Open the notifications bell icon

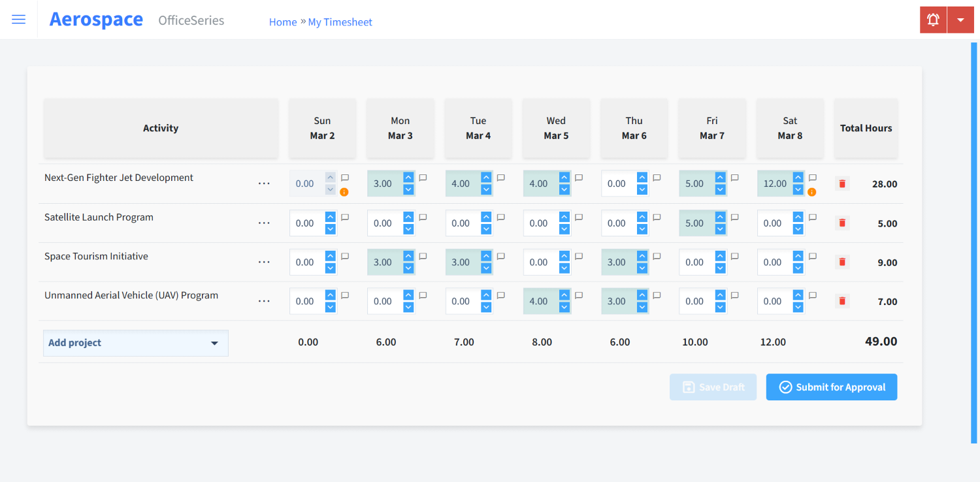tap(932, 20)
